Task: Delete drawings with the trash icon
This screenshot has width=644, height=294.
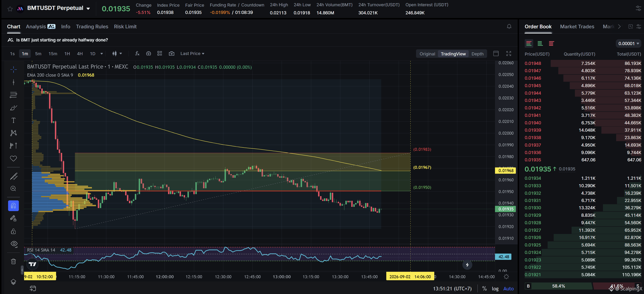Action: click(x=14, y=261)
